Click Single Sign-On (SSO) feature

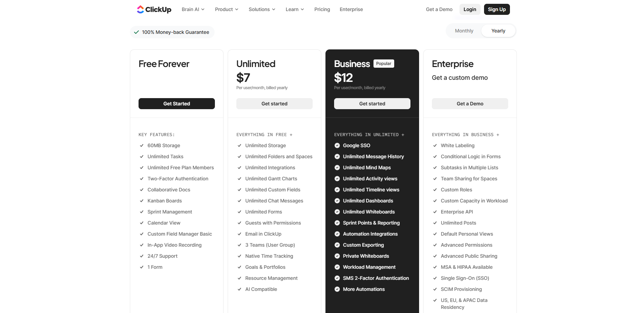465,278
